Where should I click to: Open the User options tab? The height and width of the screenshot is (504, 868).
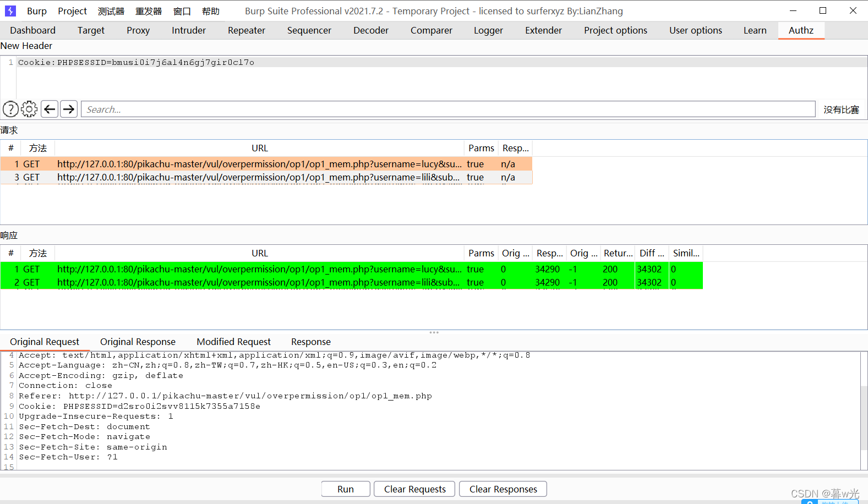click(x=696, y=30)
